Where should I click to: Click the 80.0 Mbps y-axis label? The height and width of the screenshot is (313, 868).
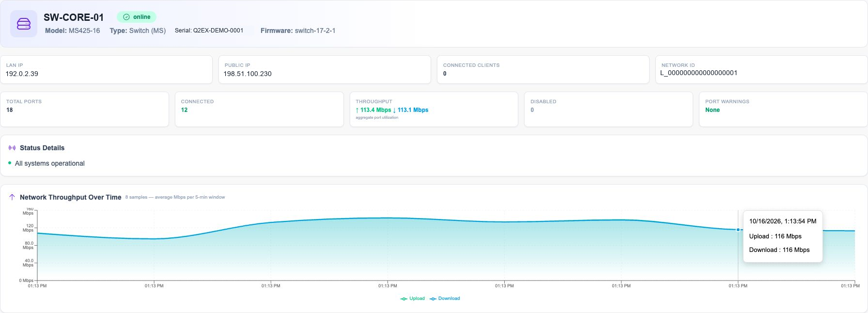click(29, 245)
